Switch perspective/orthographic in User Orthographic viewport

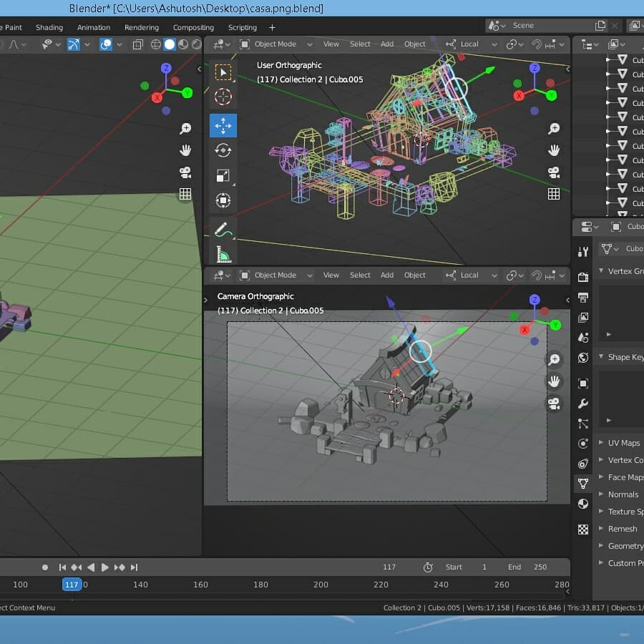coord(554,194)
